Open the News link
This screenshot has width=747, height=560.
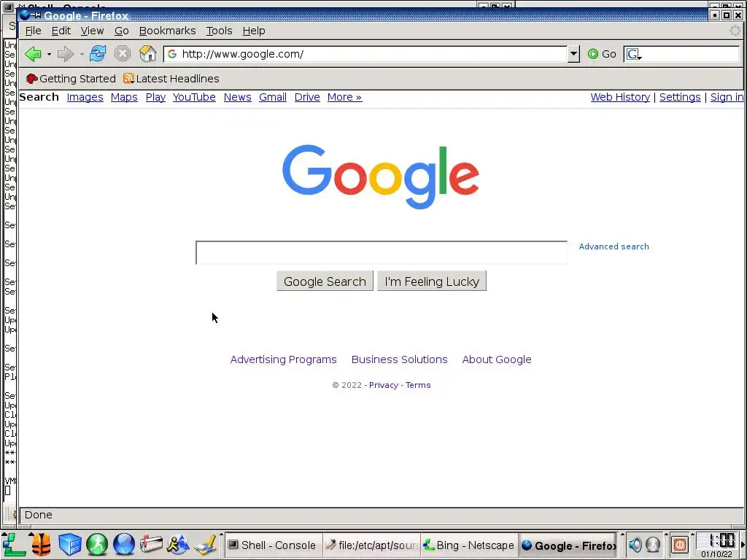pyautogui.click(x=237, y=97)
